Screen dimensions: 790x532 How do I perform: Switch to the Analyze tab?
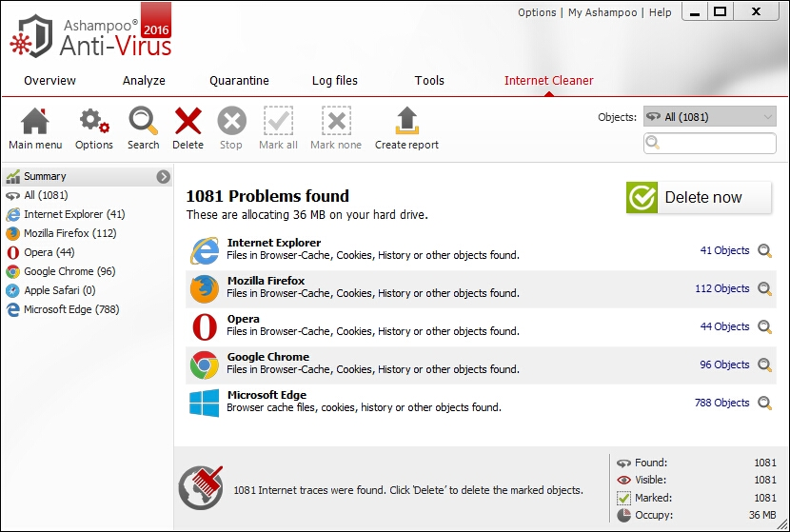(144, 81)
